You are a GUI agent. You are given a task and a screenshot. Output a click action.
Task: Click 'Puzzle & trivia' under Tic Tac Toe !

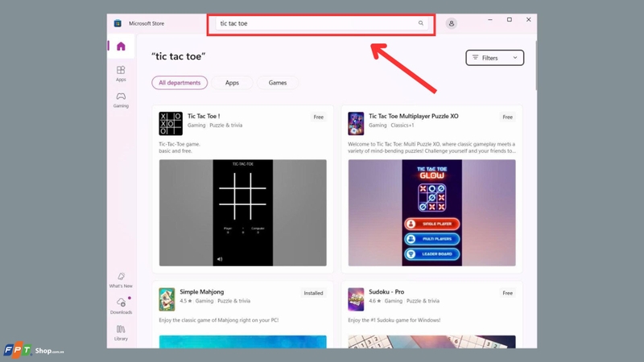coord(226,125)
